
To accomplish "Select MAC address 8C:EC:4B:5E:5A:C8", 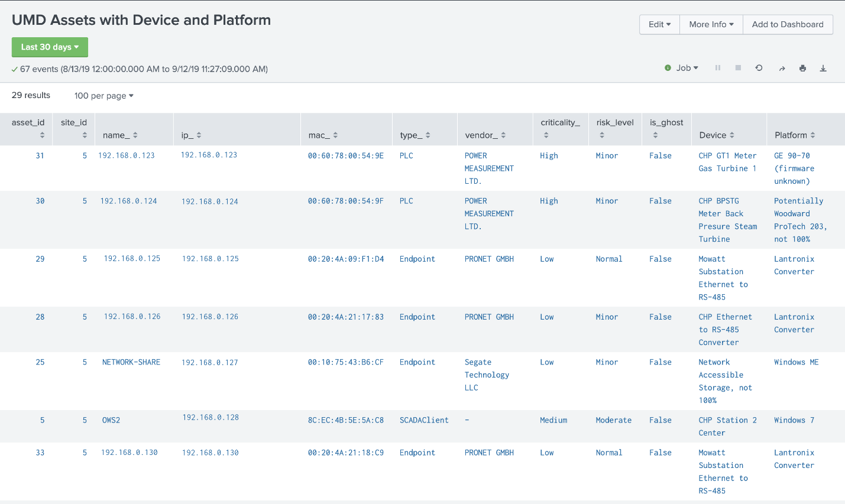I will 345,420.
